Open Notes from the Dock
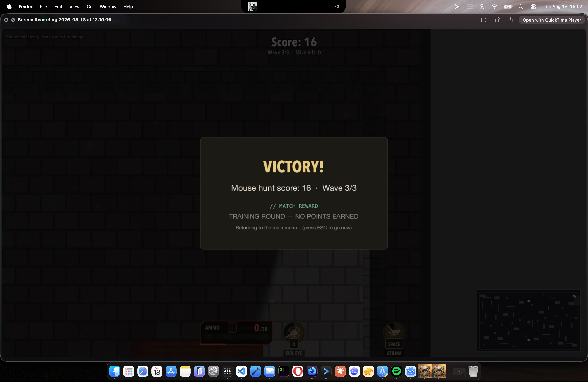The height and width of the screenshot is (382, 588). [185, 371]
